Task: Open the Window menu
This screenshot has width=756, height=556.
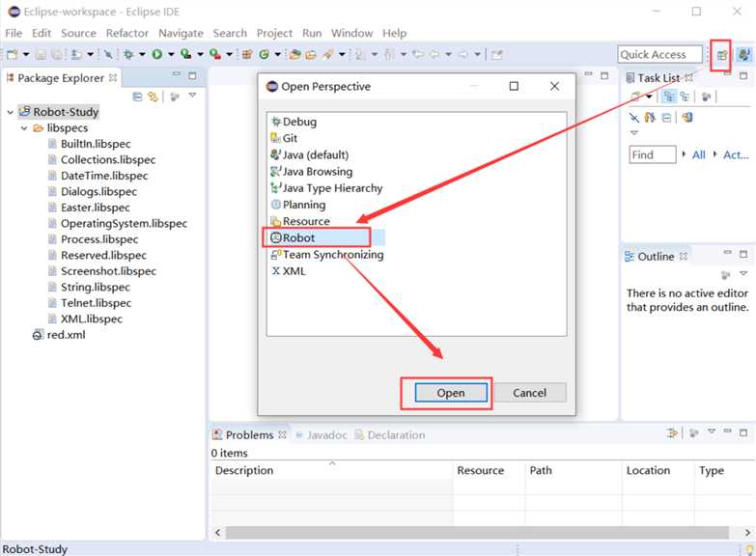Action: pos(352,33)
